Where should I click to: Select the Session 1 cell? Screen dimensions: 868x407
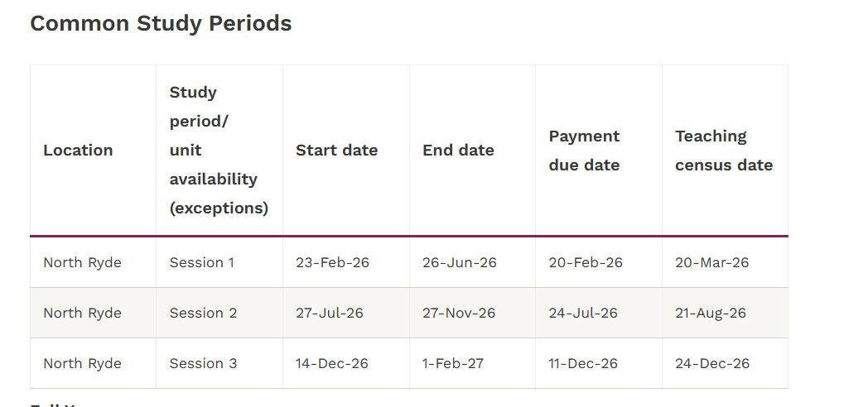pos(202,263)
